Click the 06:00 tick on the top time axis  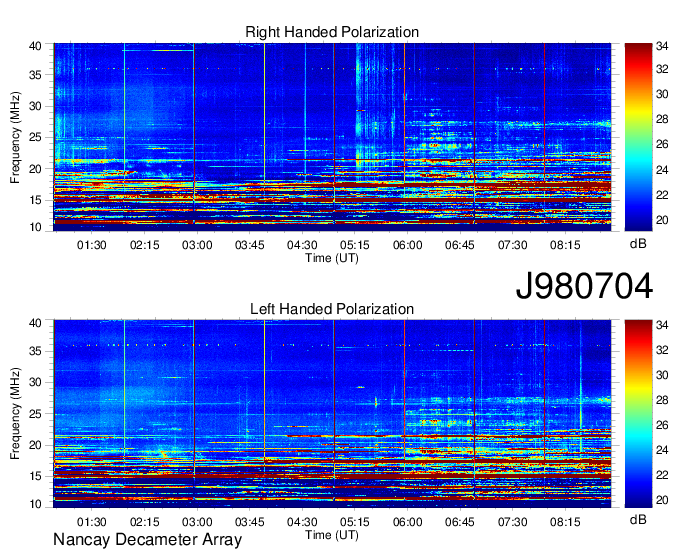[x=407, y=245]
